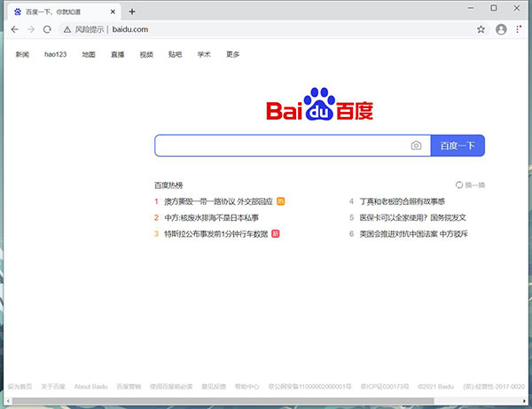Reload the Baidu page
The width and height of the screenshot is (532, 409).
[x=47, y=29]
